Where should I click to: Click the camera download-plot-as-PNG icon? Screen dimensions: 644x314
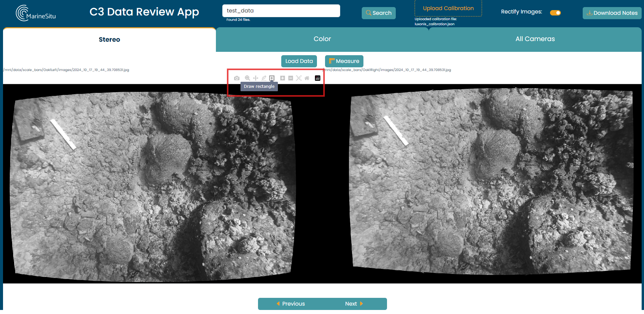237,78
